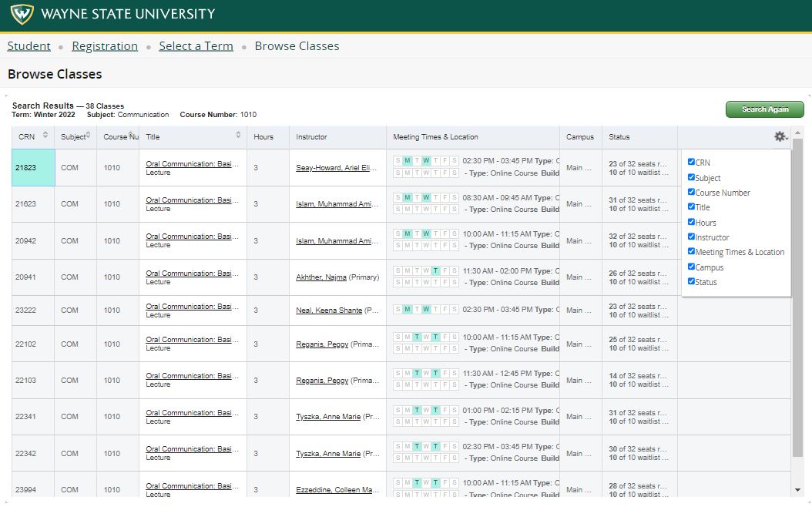
Task: Open Reganis, Peggy link in row 22102
Action: [x=322, y=344]
